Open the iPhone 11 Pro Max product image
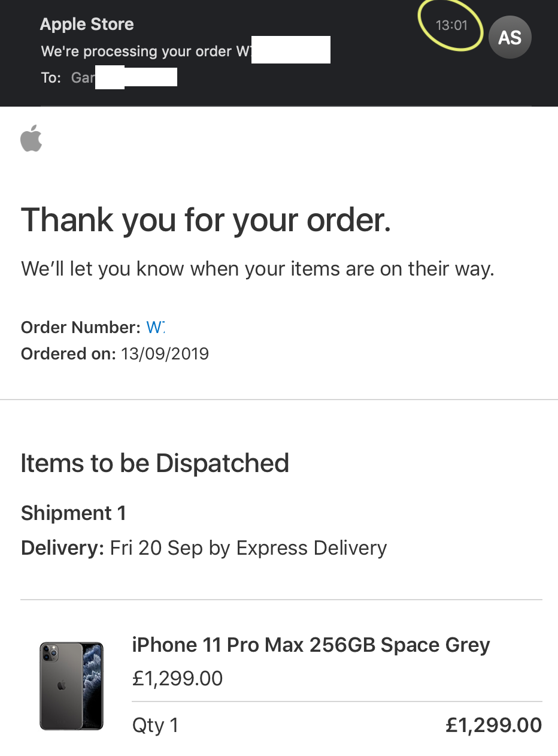 click(x=71, y=686)
